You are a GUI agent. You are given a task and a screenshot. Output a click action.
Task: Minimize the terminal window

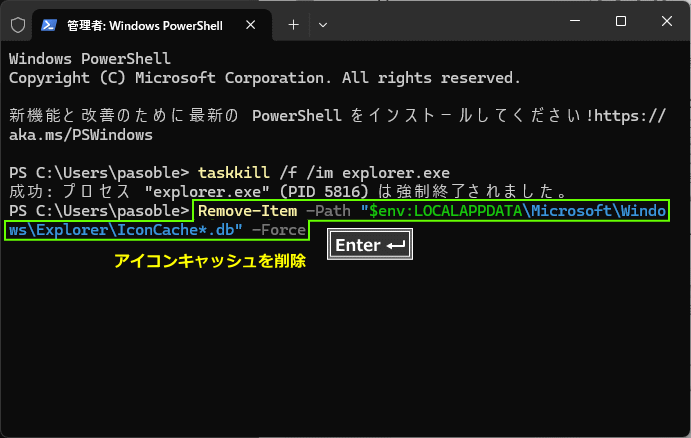(575, 21)
